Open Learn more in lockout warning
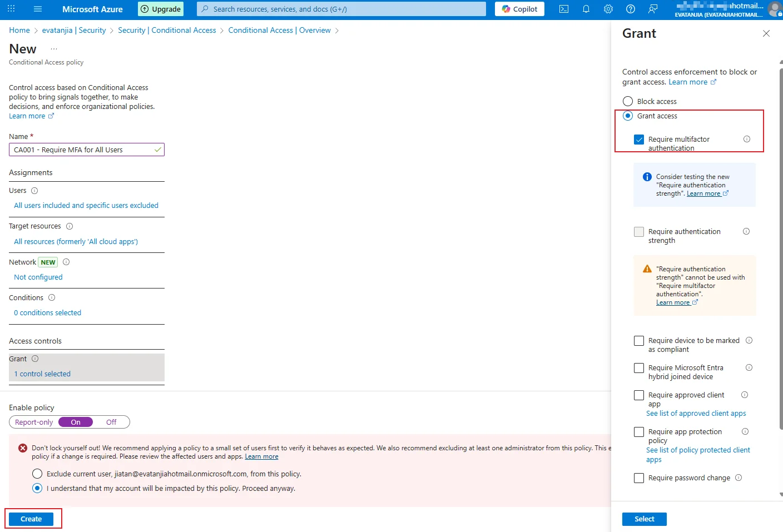This screenshot has height=532, width=783. click(x=261, y=456)
